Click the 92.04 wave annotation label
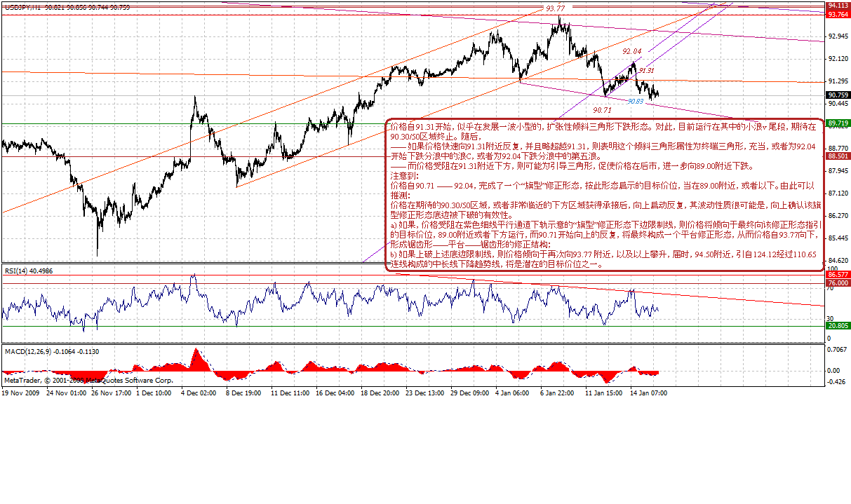 click(x=631, y=52)
